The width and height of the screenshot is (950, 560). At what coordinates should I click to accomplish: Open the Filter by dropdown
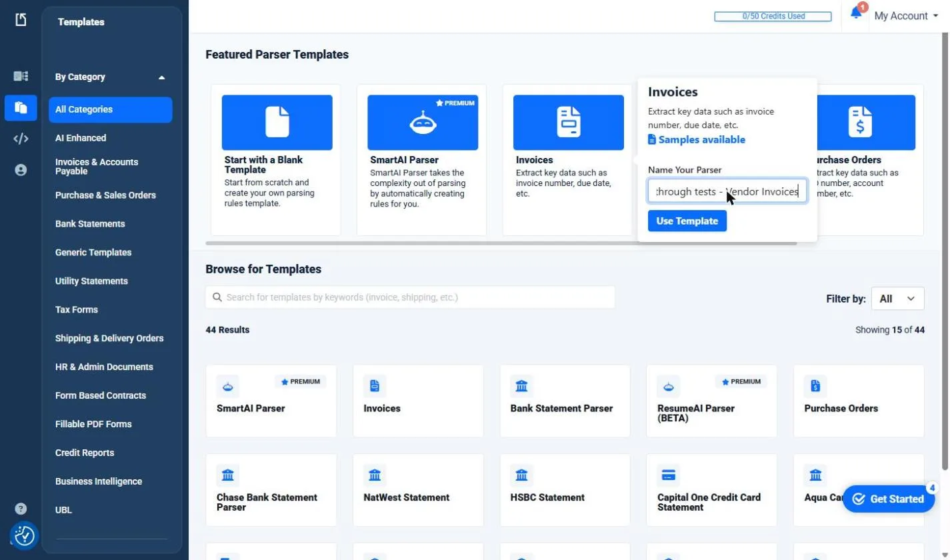(x=897, y=299)
